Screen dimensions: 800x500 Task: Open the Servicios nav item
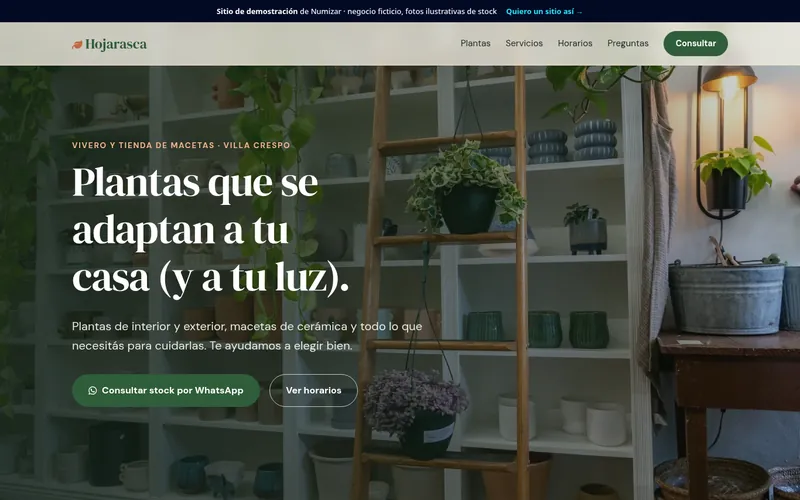(x=524, y=43)
